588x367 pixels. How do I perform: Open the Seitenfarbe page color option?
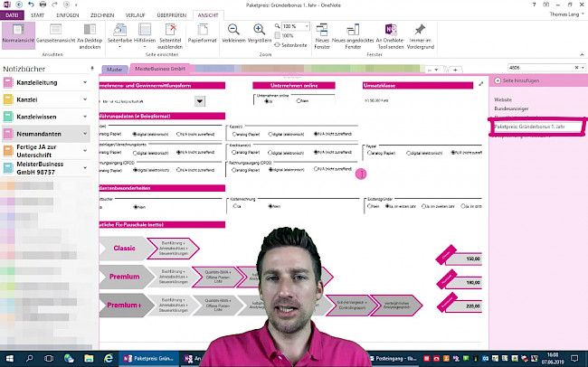(x=119, y=34)
